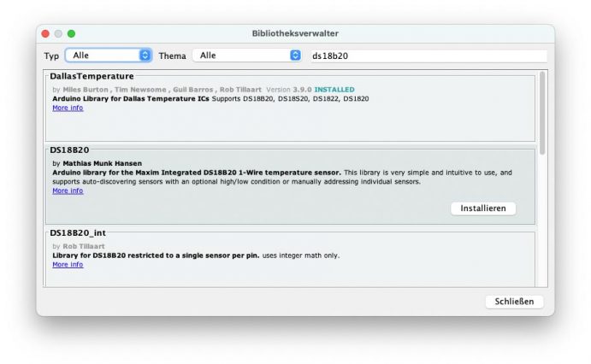591x364 pixels.
Task: Open More info link under DS18B20 library
Action: (x=68, y=191)
